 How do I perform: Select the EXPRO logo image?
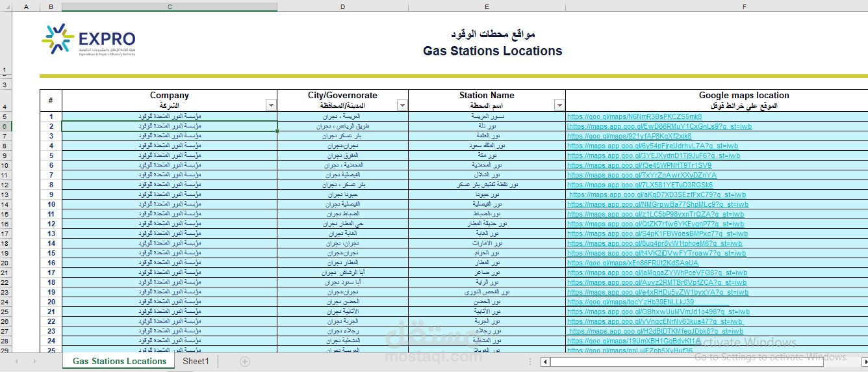[89, 40]
